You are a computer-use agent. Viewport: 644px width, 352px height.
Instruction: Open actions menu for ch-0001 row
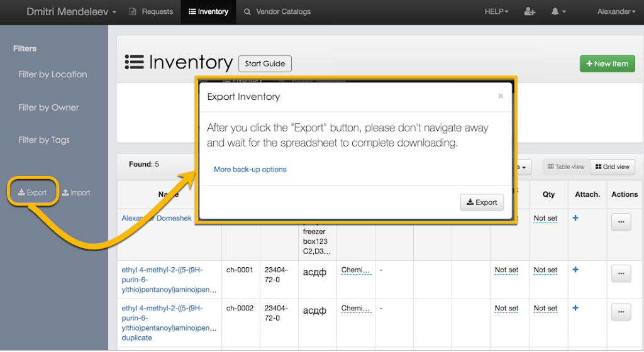(x=621, y=273)
